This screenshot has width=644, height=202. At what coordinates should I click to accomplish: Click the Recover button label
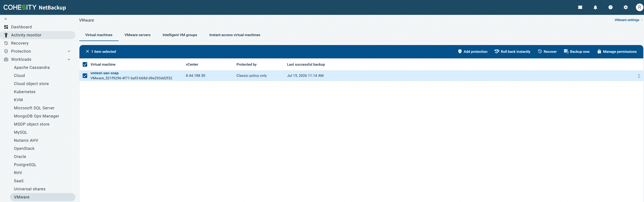point(550,51)
